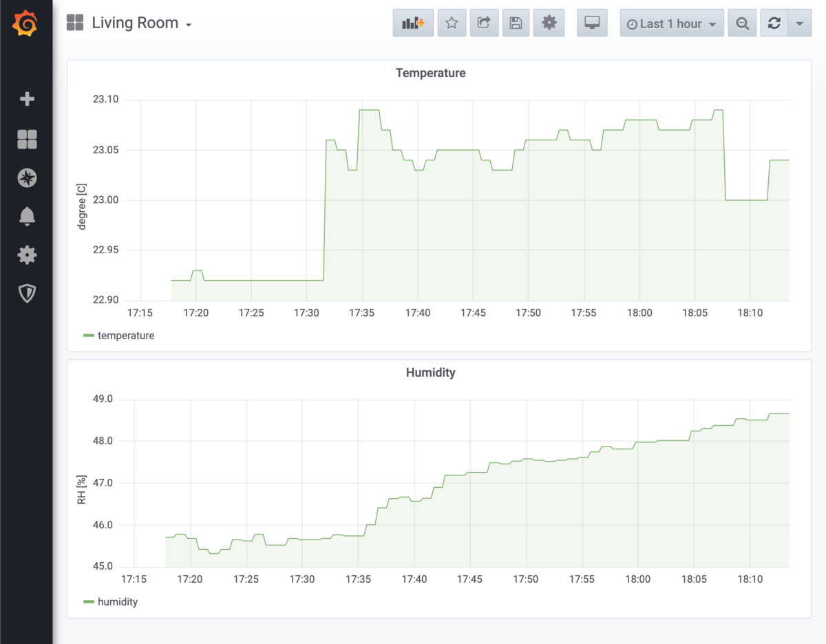Click the 22.90 label on Temperature axis

click(105, 300)
